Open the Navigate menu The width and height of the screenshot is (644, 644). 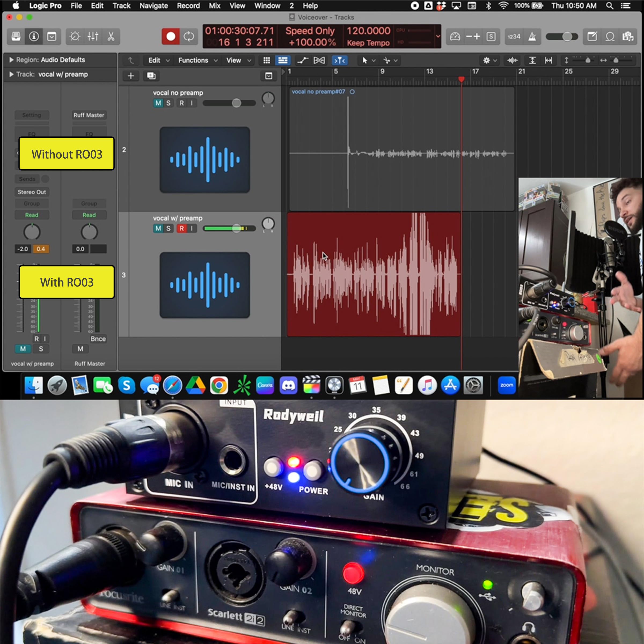[154, 6]
